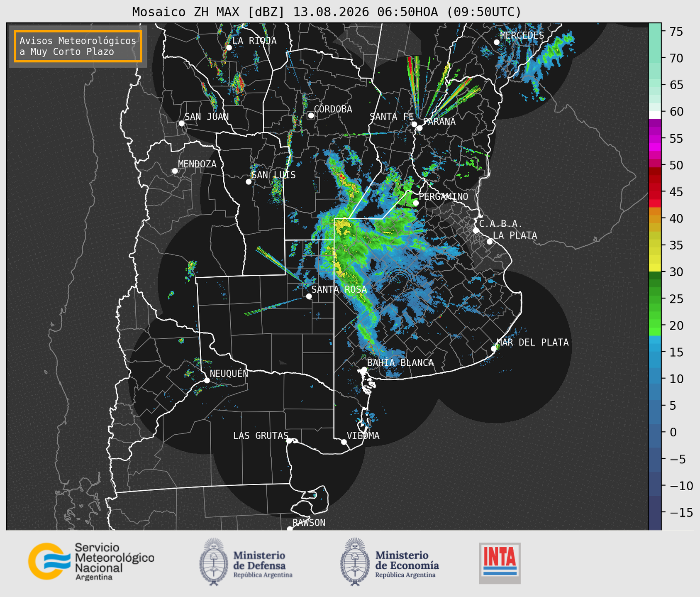Click the Pergamino location label
Screen dimensions: 700x597
coord(443,196)
